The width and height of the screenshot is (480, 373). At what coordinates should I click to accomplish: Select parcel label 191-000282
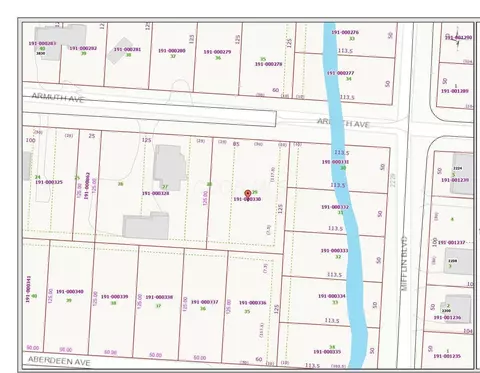tap(83, 48)
